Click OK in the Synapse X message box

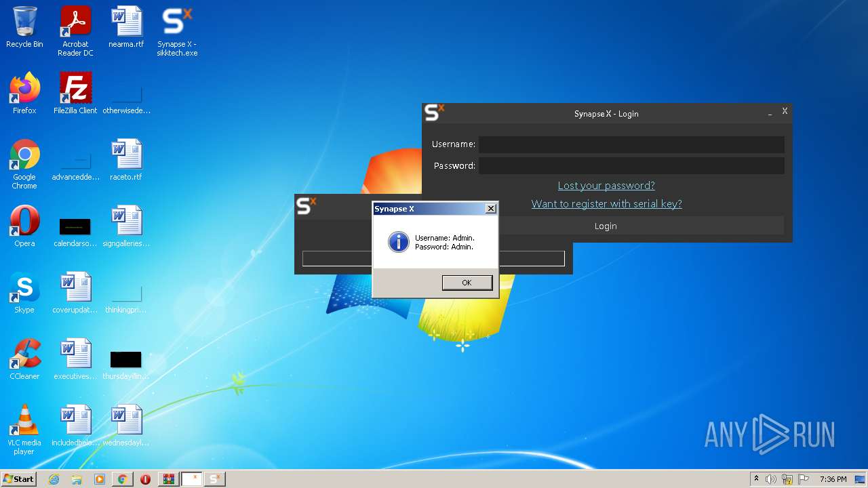(467, 283)
